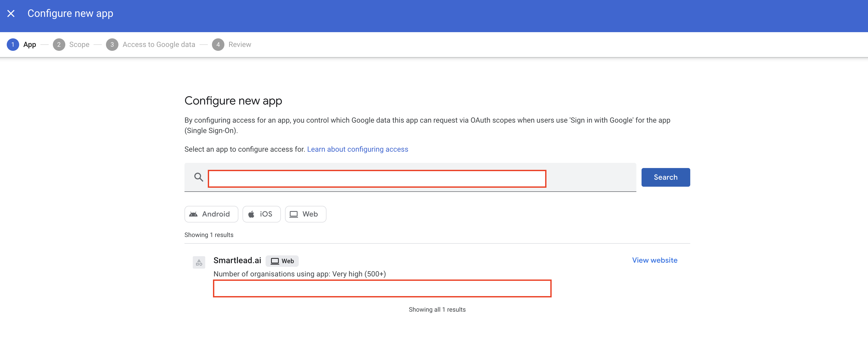
Task: Click the Apple logo icon
Action: 251,214
